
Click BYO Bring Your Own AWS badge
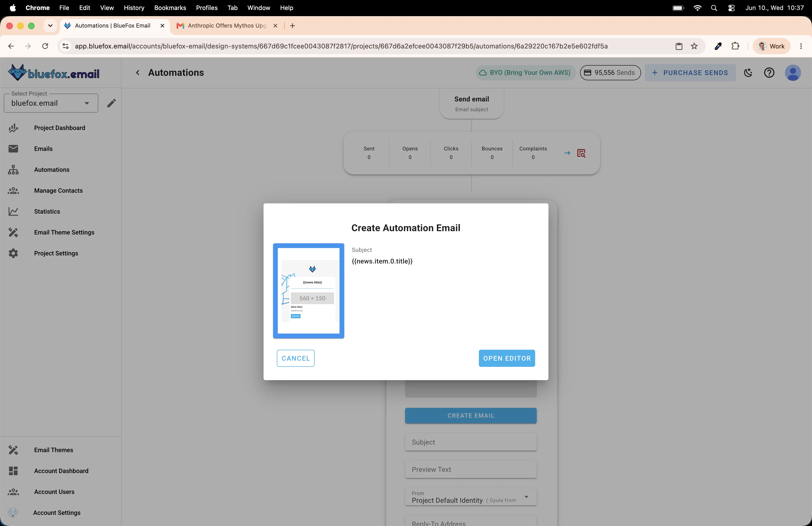[525, 72]
